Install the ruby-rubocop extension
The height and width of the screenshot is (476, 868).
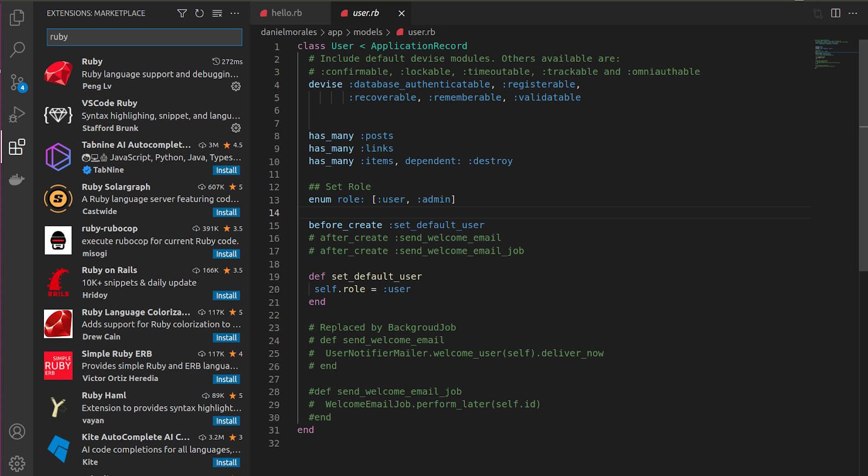(x=226, y=254)
